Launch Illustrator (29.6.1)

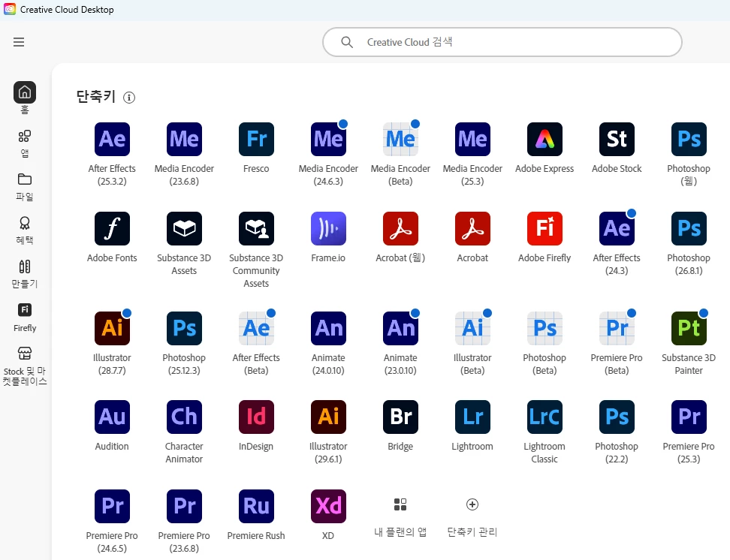328,417
